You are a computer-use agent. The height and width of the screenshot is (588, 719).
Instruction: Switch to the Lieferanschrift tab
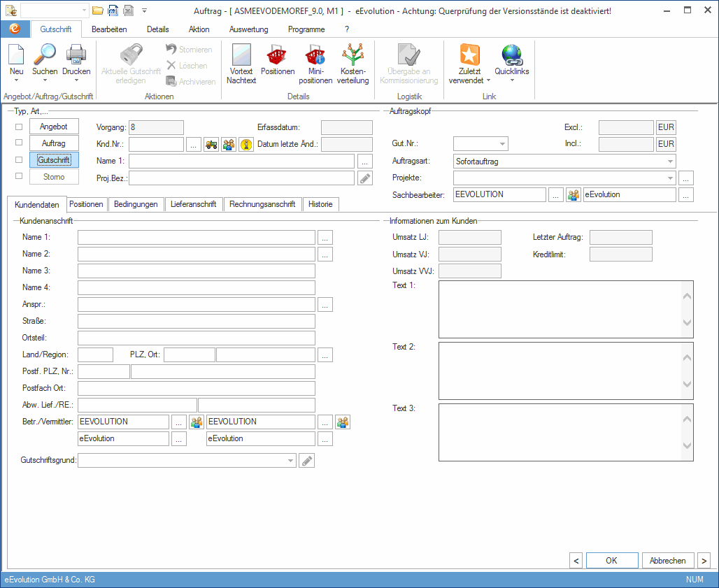point(193,204)
